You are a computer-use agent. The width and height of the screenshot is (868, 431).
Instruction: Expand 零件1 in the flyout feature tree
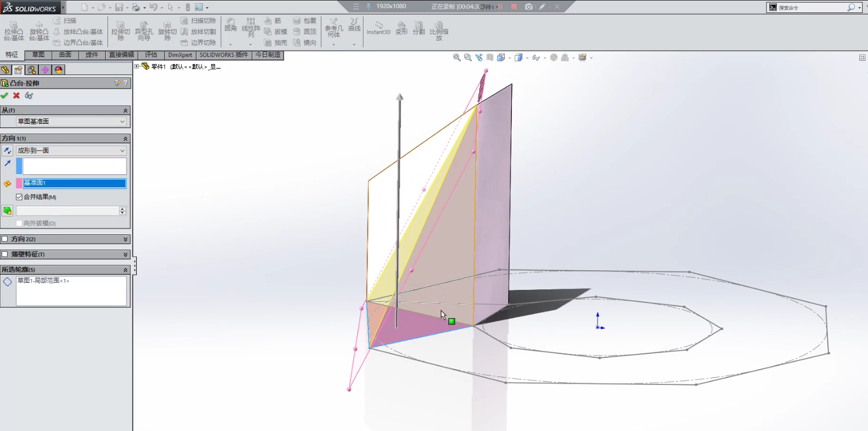(137, 66)
